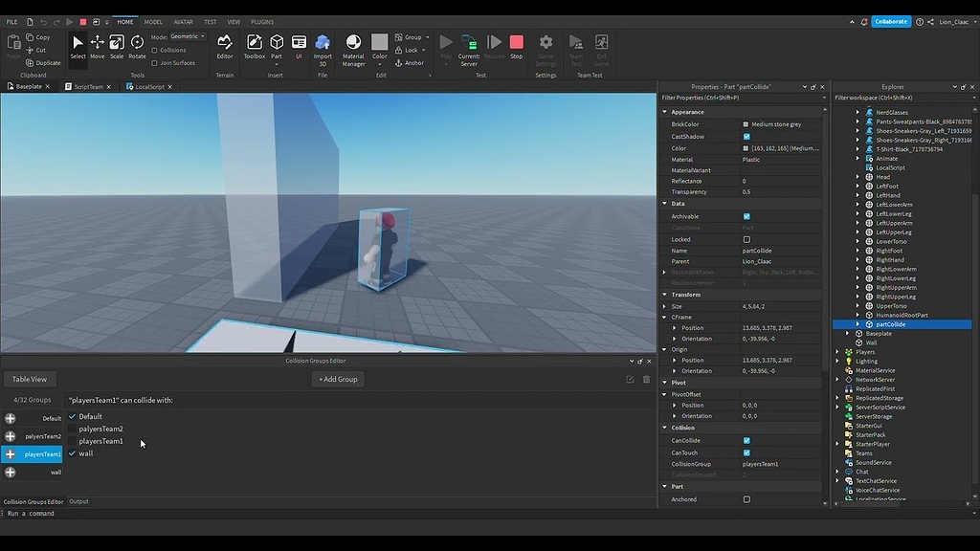This screenshot has width=980, height=551.
Task: Open the BrickColor swatch picker
Action: click(745, 123)
